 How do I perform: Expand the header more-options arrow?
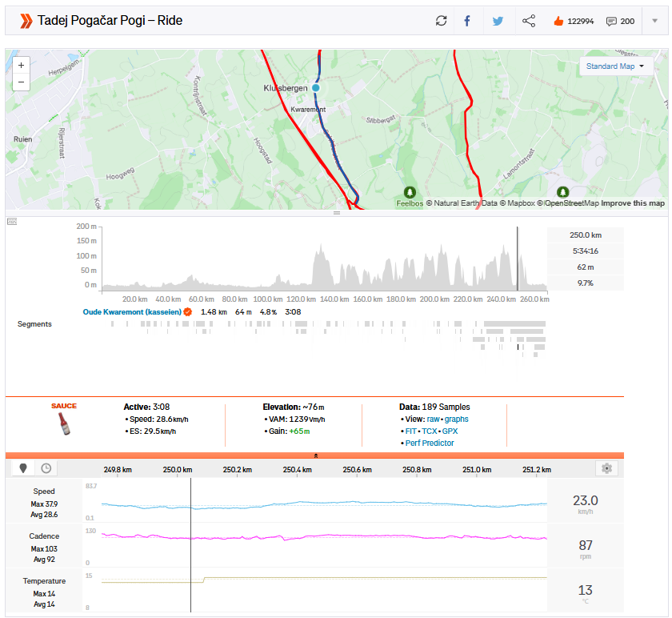(x=654, y=21)
